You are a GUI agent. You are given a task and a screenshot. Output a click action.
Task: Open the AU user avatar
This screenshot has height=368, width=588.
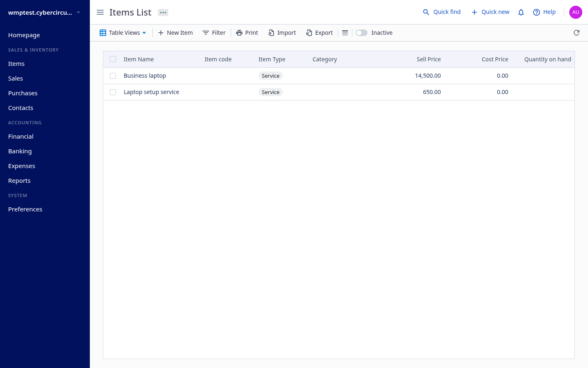[x=576, y=12]
